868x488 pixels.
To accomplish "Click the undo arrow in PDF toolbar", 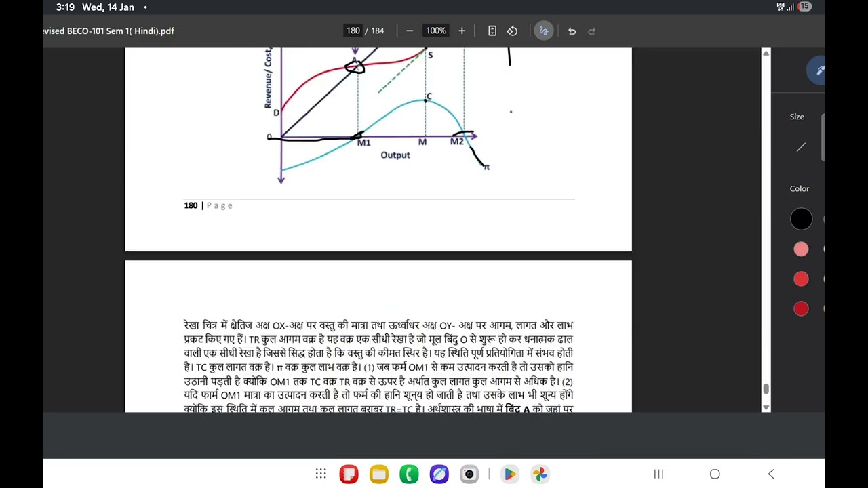I will tap(572, 31).
